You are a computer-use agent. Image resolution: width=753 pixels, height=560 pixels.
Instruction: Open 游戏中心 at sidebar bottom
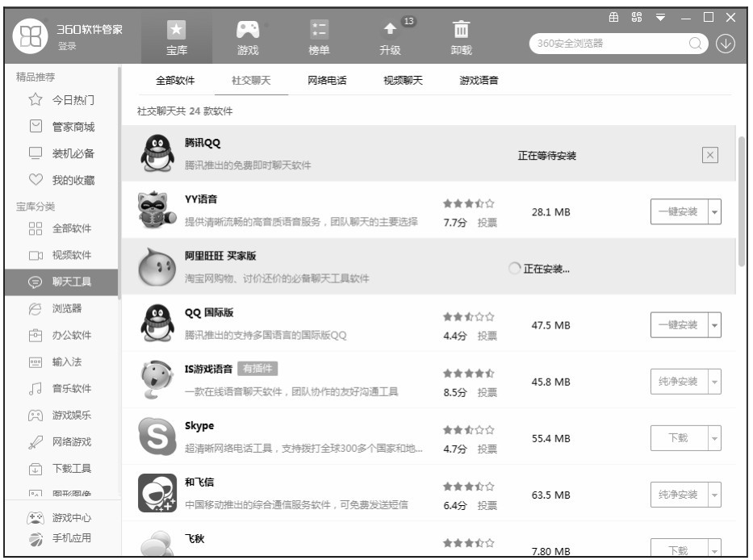[60, 518]
